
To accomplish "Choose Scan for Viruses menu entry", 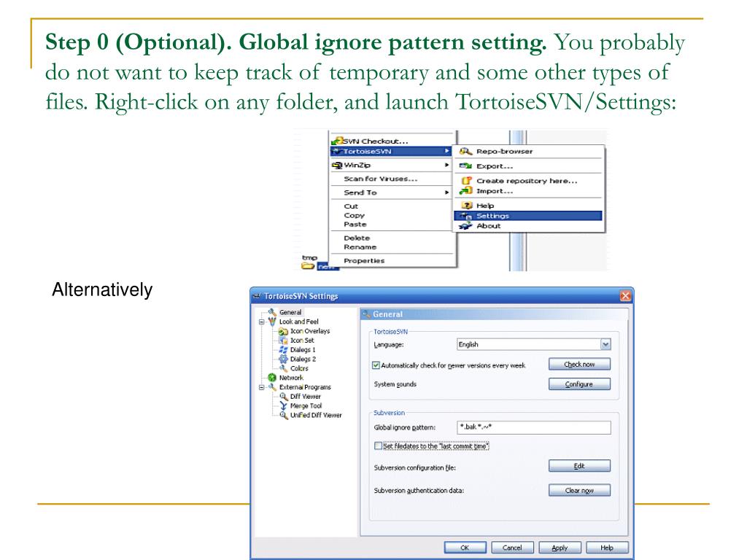I will pyautogui.click(x=380, y=179).
